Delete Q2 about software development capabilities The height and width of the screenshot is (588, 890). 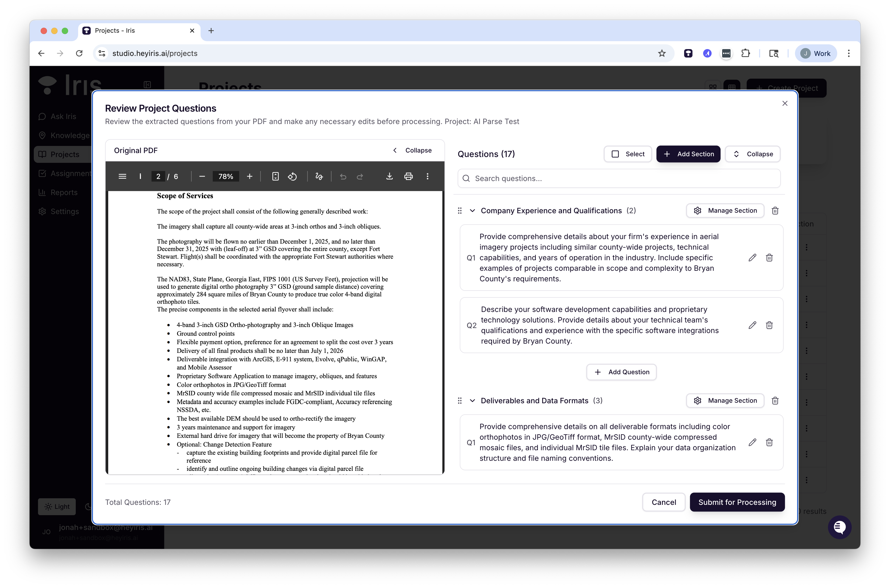[x=769, y=325]
